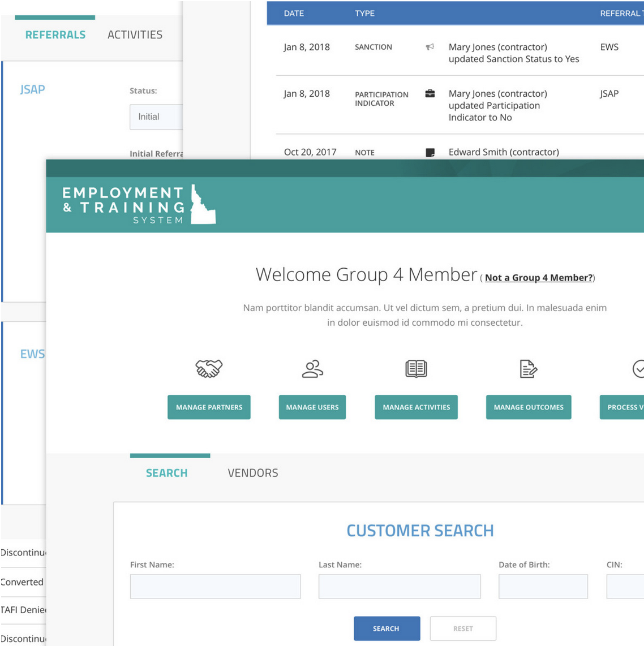
Task: Click the document pencil outcomes icon
Action: [528, 369]
